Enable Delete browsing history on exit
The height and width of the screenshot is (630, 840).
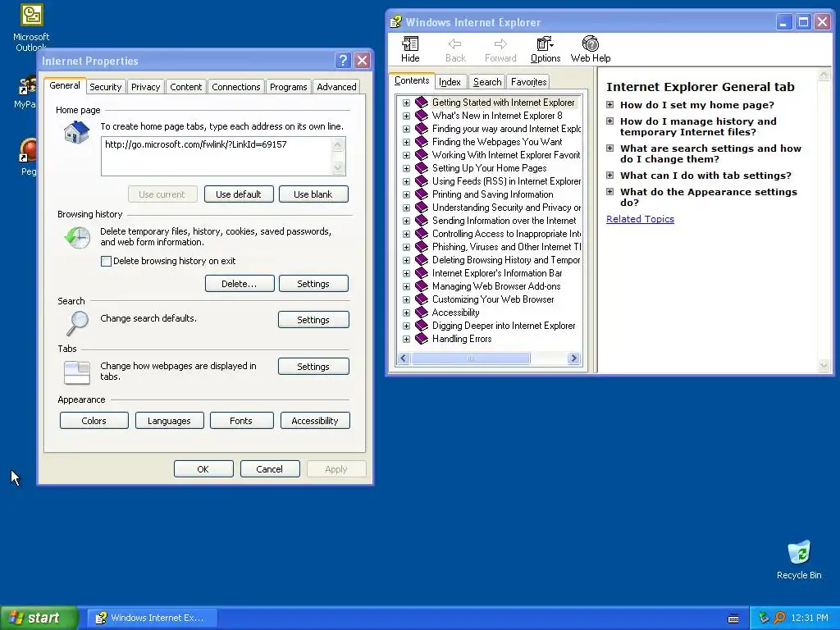[x=106, y=262]
